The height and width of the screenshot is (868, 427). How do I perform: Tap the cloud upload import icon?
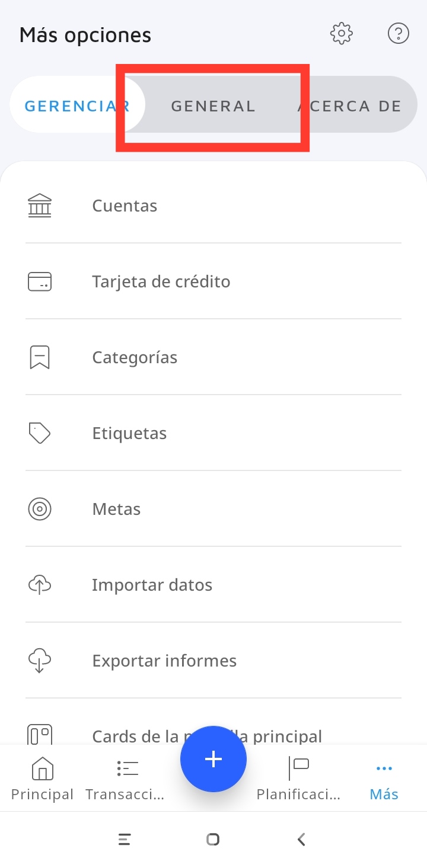coord(40,585)
